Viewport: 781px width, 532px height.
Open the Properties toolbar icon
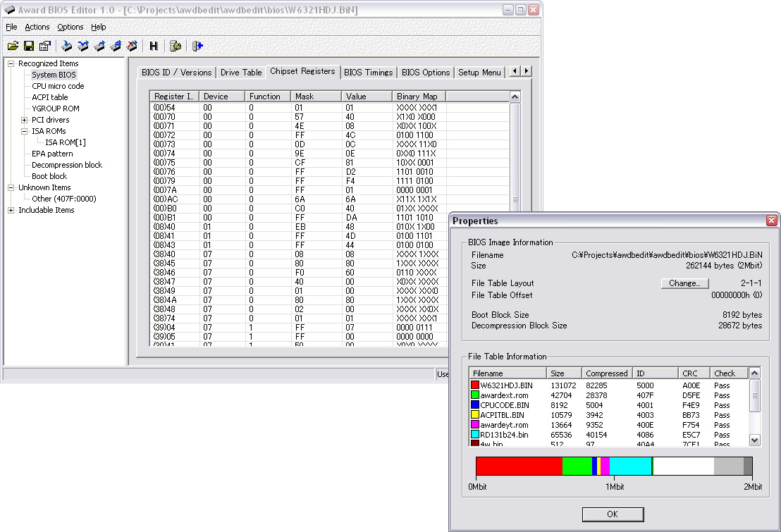pos(45,46)
